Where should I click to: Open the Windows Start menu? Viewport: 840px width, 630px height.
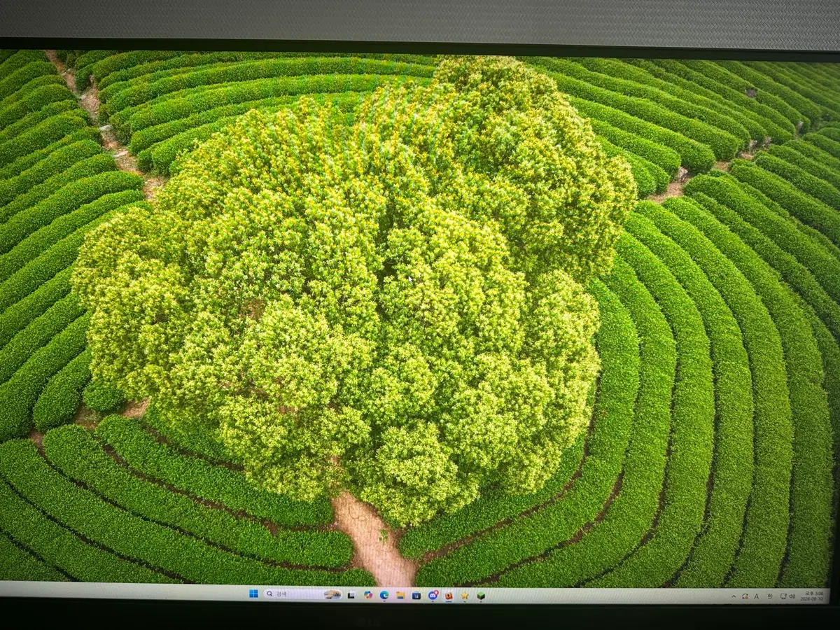coord(253,594)
